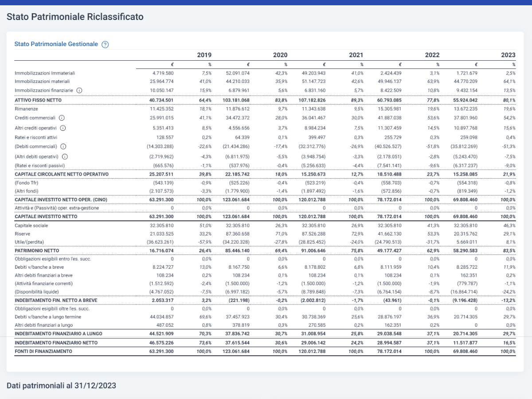
Task: Click the Capitale sociale row label
Action: pyautogui.click(x=31, y=226)
